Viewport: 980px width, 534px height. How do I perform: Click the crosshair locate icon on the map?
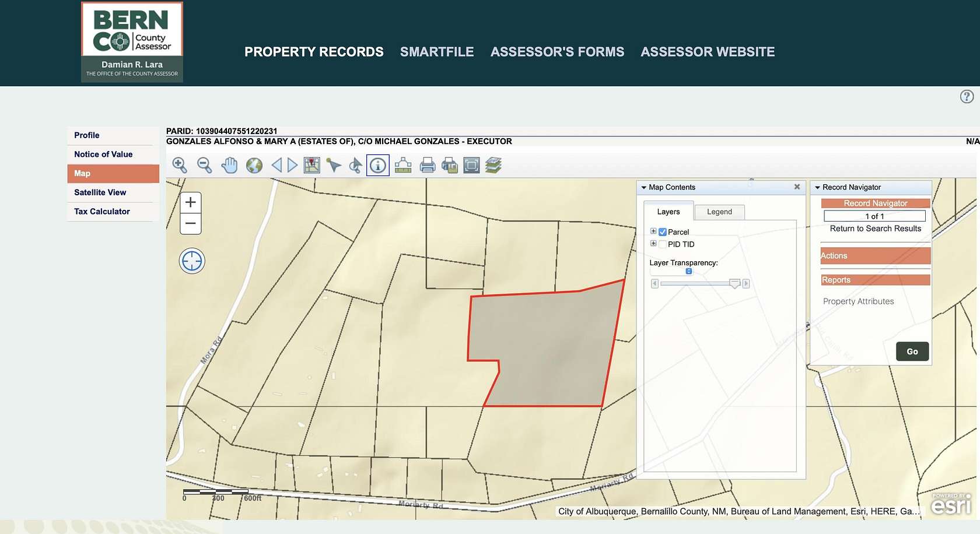pyautogui.click(x=191, y=261)
